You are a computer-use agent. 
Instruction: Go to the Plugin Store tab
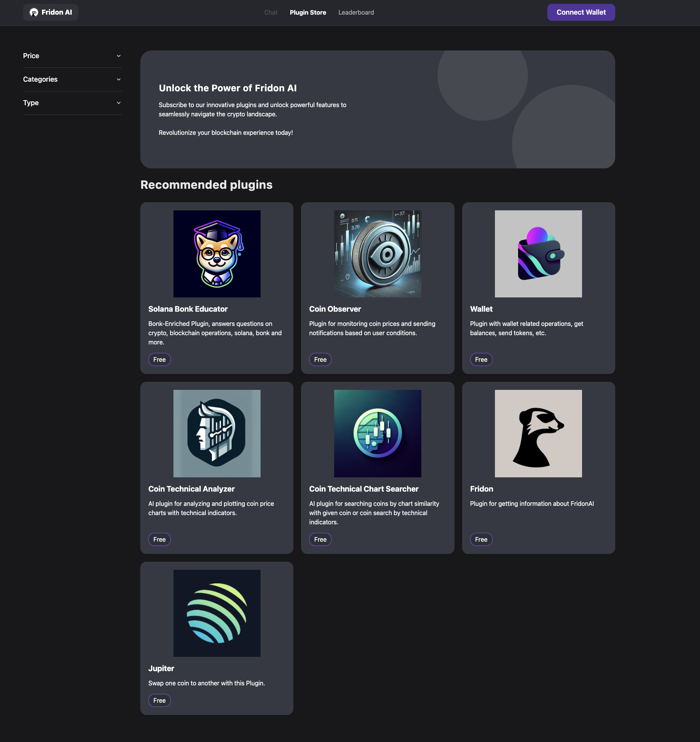pos(308,12)
